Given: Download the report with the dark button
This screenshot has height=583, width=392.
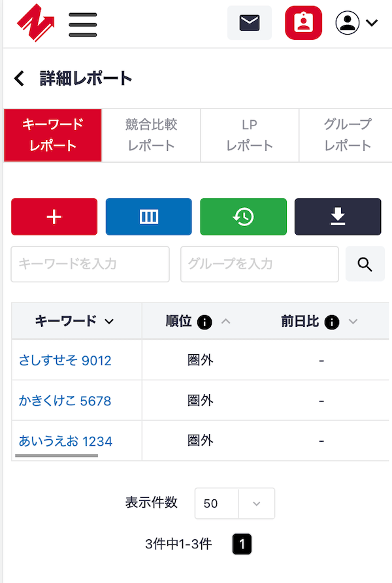Looking at the screenshot, I should pyautogui.click(x=337, y=217).
